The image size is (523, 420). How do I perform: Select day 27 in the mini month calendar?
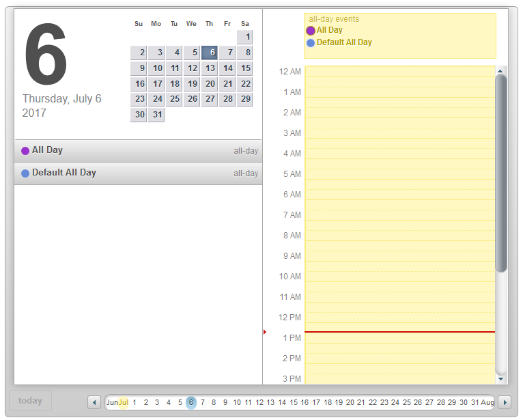[210, 99]
